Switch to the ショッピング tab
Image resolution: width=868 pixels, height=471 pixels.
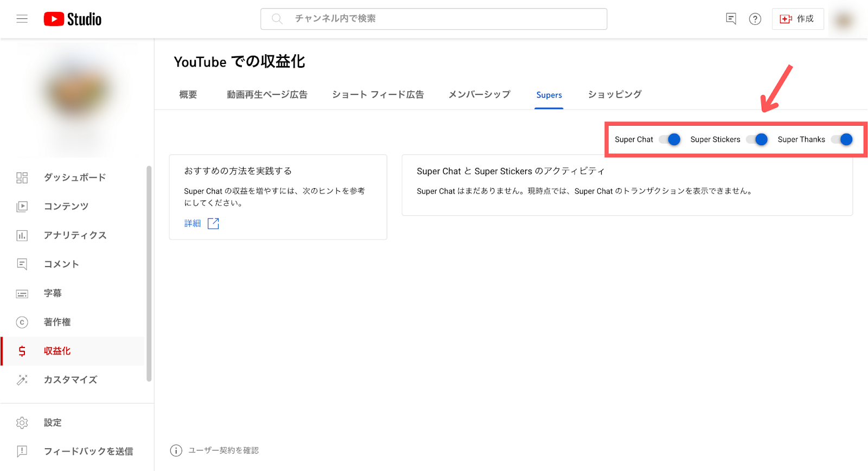coord(615,95)
